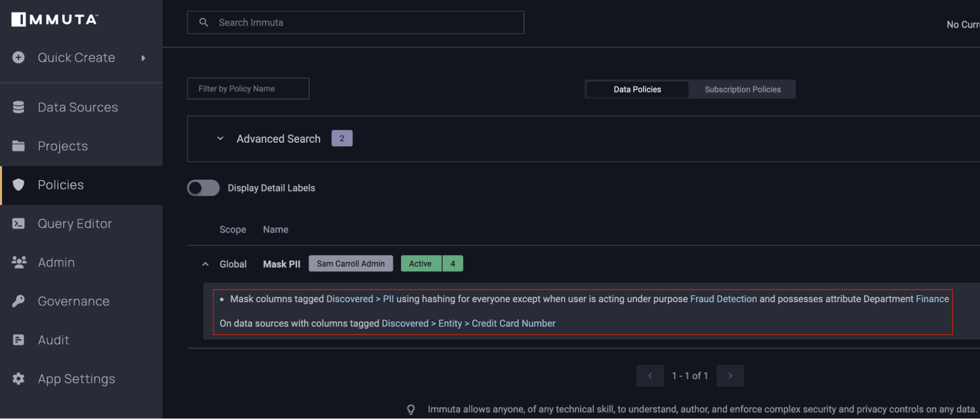Focus the Search Immuta field

pyautogui.click(x=355, y=23)
